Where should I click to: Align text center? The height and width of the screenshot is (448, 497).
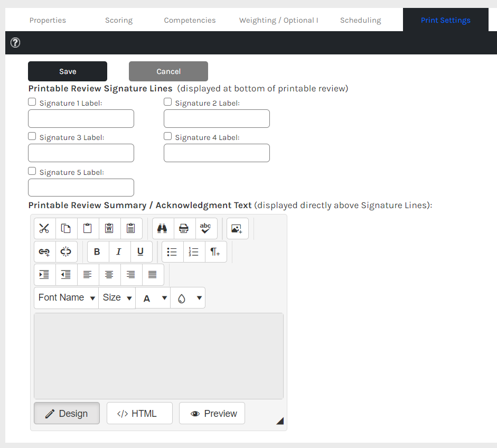(109, 275)
